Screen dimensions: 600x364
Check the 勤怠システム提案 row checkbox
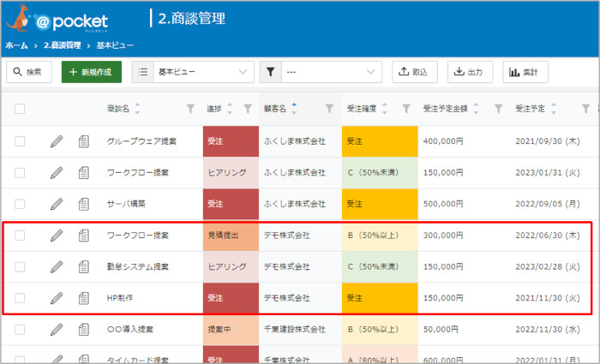[x=20, y=267]
